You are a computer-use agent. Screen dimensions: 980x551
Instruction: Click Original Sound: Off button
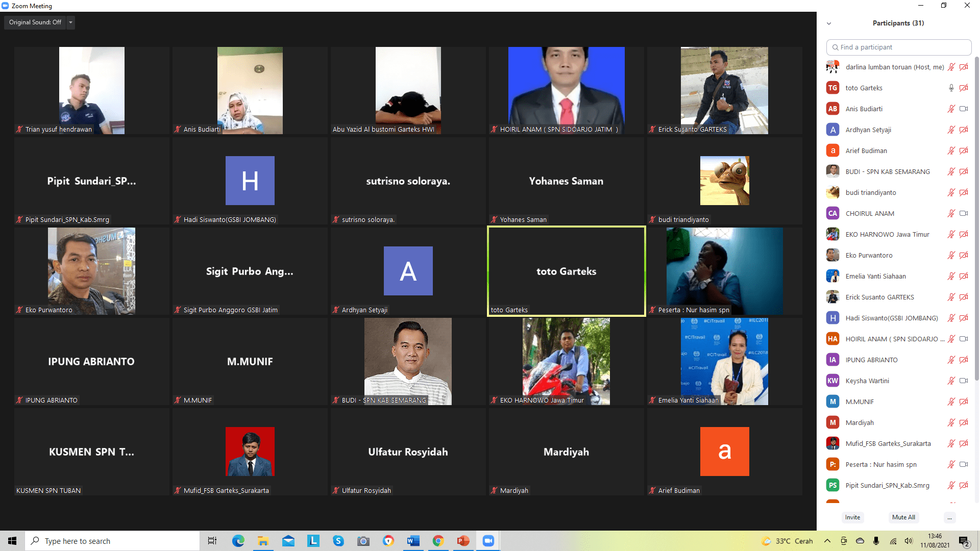click(x=35, y=22)
